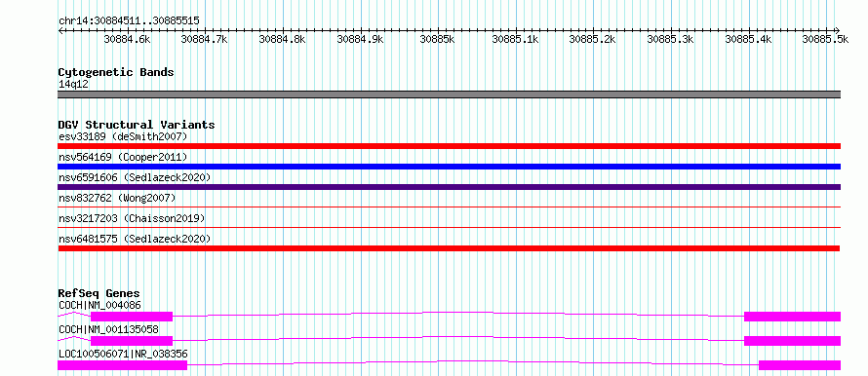Viewport: 868px width, 376px height.
Task: Open COCH|NM_001135058 transcript label
Action: [108, 329]
